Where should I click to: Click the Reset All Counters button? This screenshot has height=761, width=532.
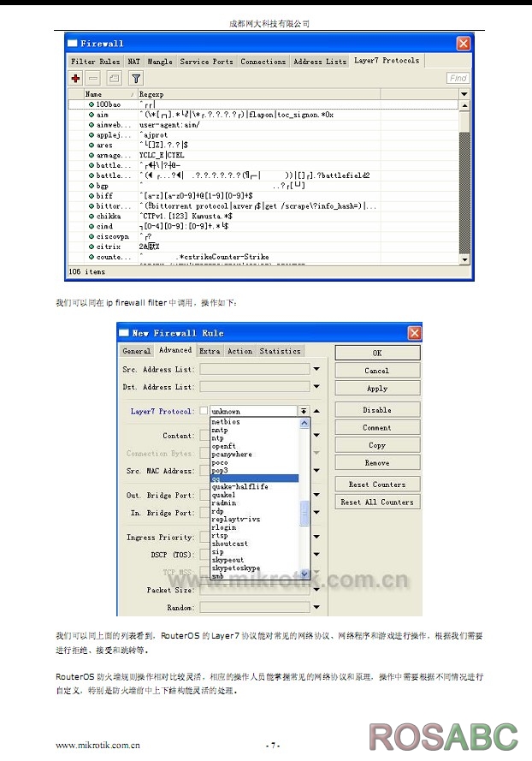(x=377, y=502)
